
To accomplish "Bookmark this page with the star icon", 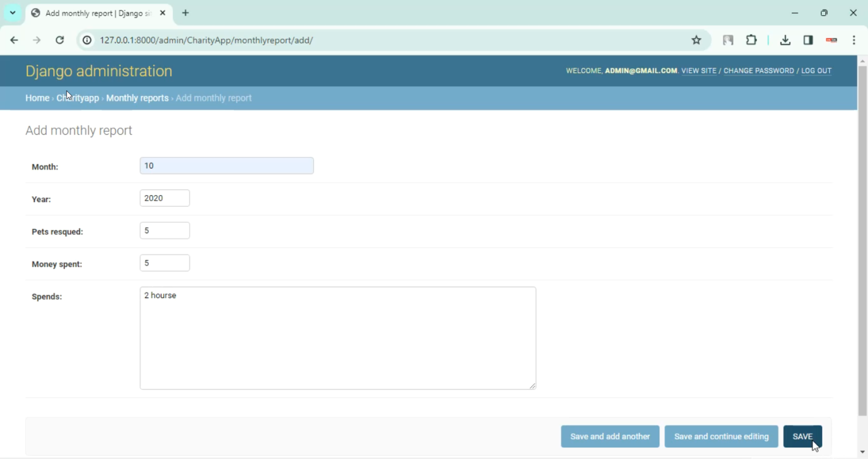I will pos(696,40).
